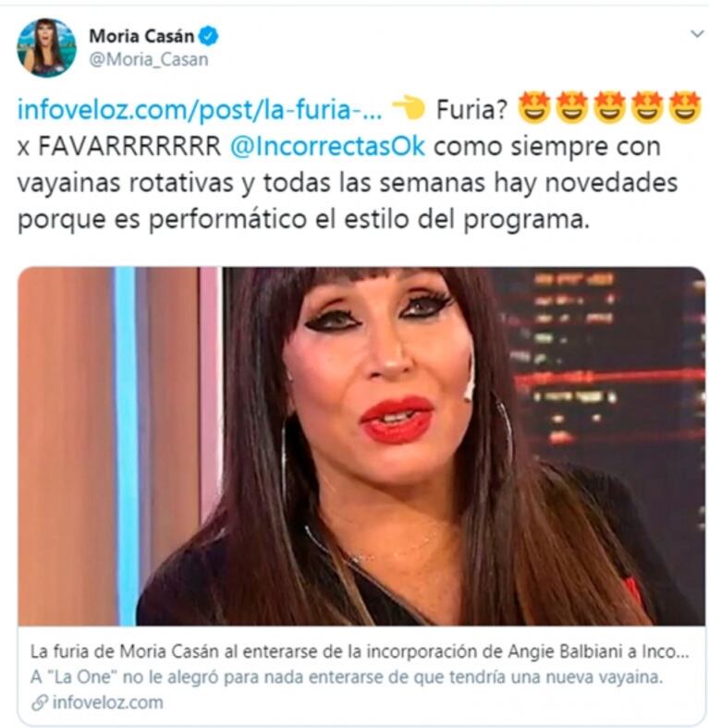Open infoveloz.com domain in card footer

108,702
